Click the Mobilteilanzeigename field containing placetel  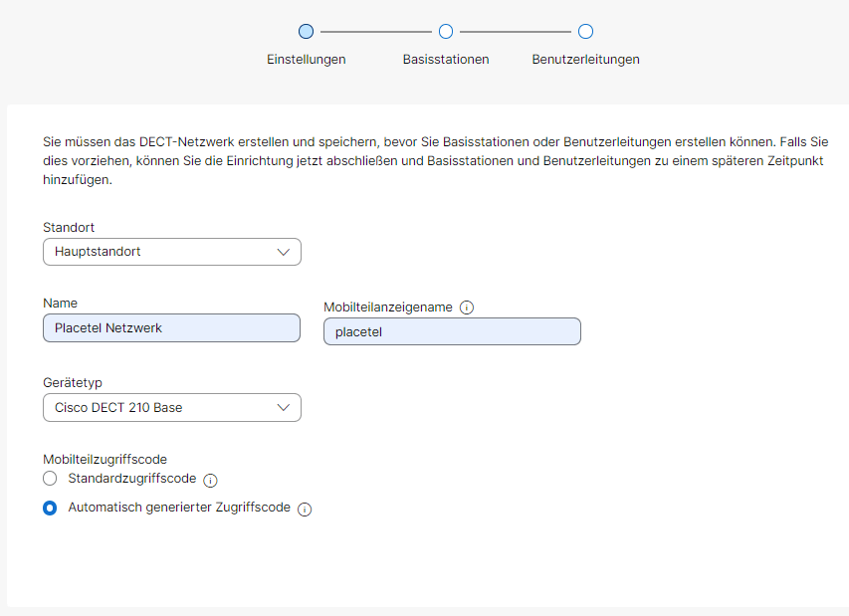pyautogui.click(x=452, y=331)
